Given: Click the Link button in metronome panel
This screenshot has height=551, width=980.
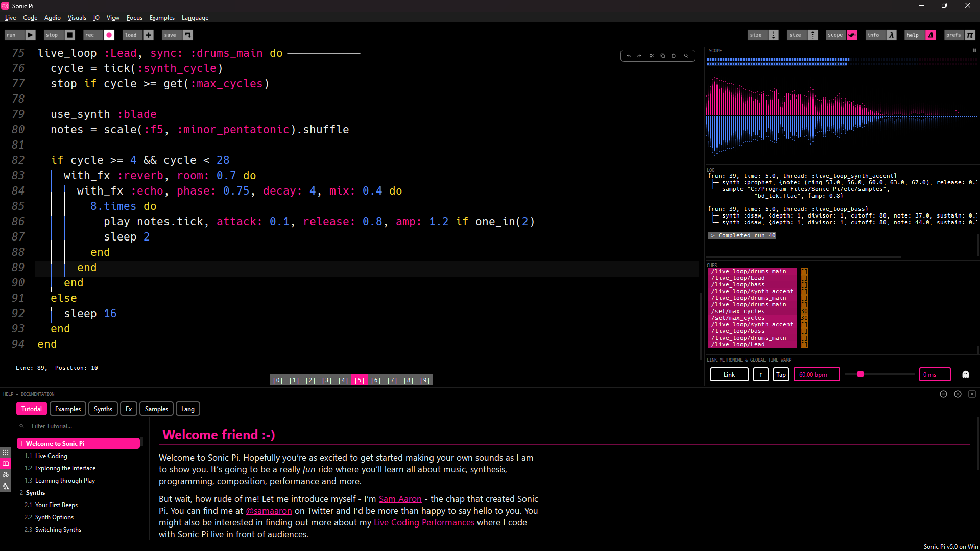Looking at the screenshot, I should [729, 374].
